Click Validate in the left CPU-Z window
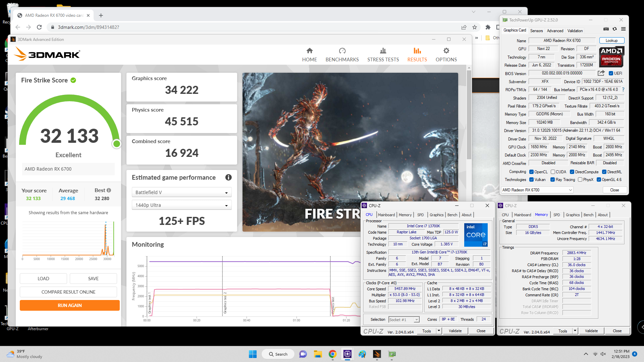This screenshot has width=644, height=362. point(455,331)
